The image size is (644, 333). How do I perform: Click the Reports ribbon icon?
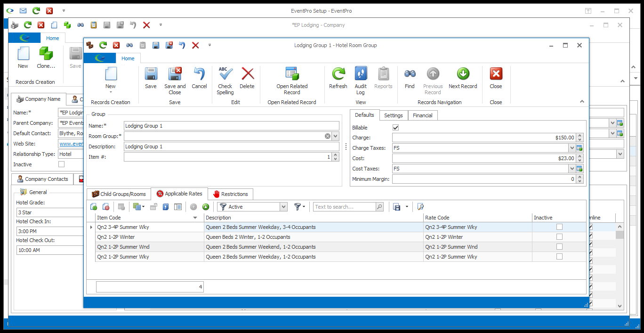(x=383, y=78)
